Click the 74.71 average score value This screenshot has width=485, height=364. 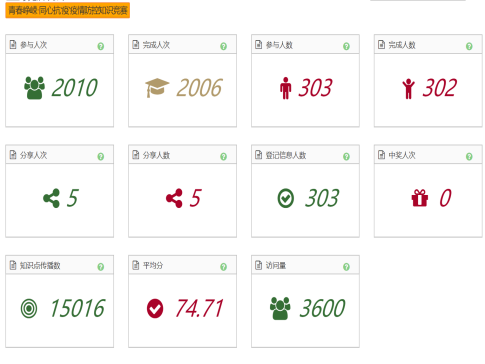[199, 308]
